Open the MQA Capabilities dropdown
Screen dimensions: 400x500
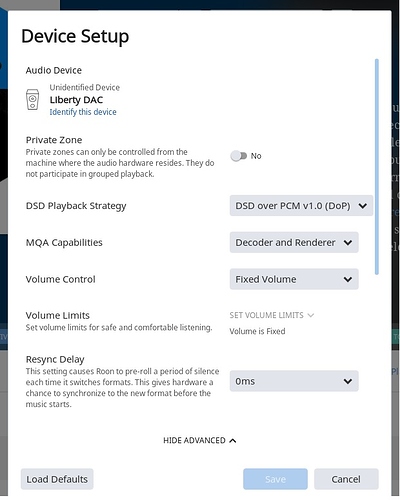tap(294, 242)
